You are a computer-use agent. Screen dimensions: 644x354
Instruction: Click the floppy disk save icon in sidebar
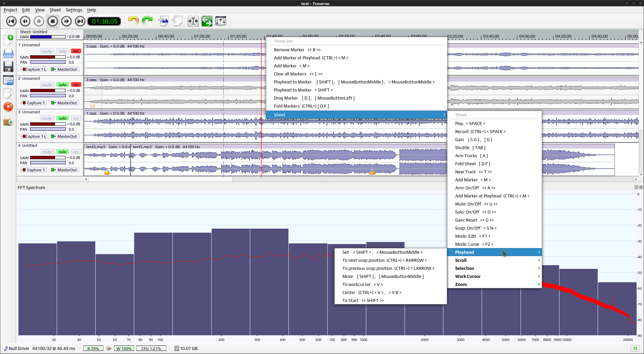click(x=8, y=66)
